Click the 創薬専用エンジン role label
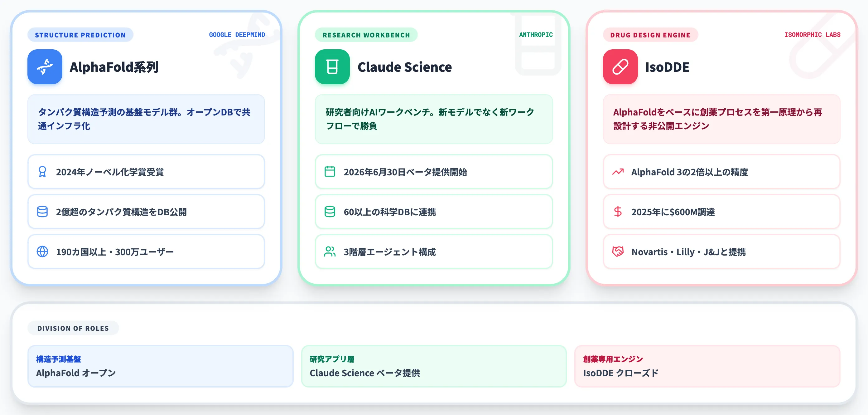The height and width of the screenshot is (415, 868). tap(613, 359)
